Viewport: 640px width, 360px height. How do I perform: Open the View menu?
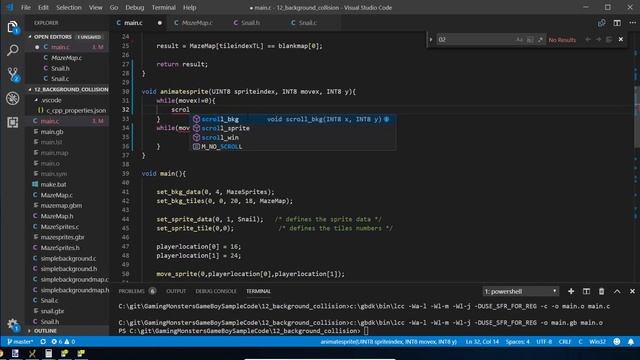click(96, 7)
